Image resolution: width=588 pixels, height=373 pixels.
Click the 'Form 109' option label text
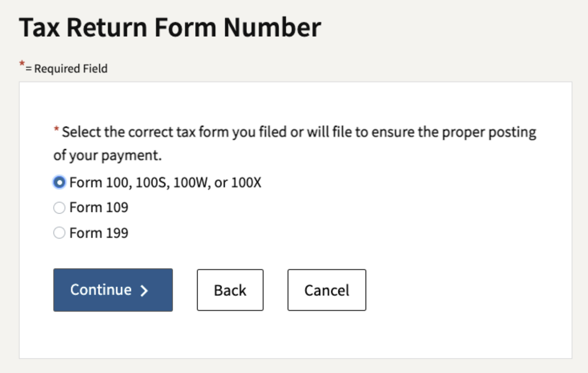[x=99, y=207]
